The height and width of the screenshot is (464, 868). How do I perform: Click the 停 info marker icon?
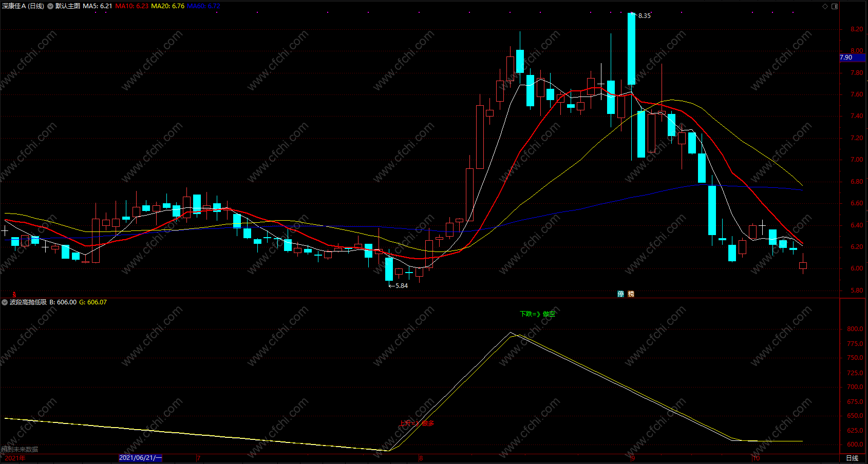(621, 294)
